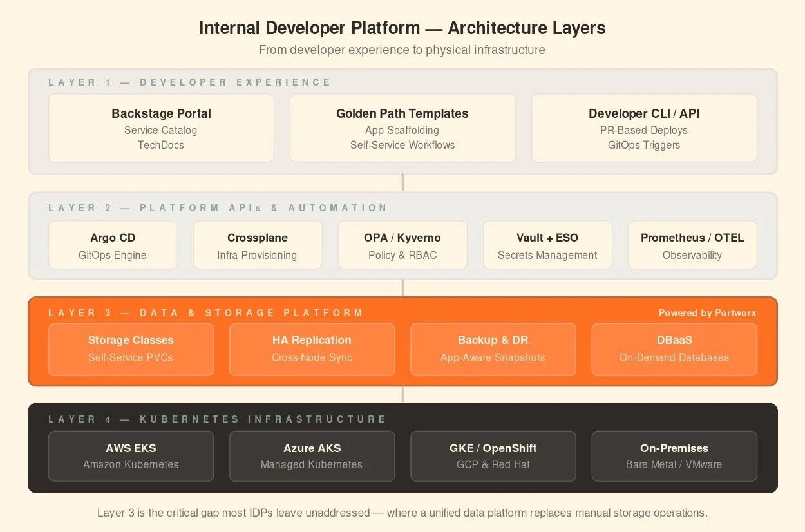This screenshot has width=805, height=532.
Task: Click the 'Powered by Portworx' label
Action: pos(707,313)
